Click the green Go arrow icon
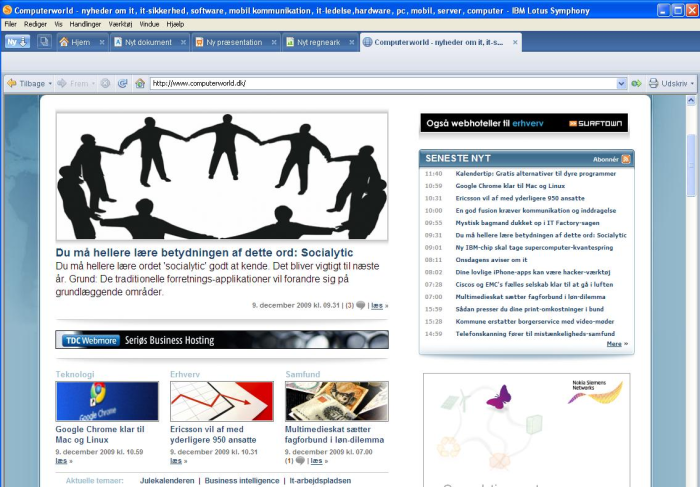Screen dimensions: 700x487 click(637, 83)
